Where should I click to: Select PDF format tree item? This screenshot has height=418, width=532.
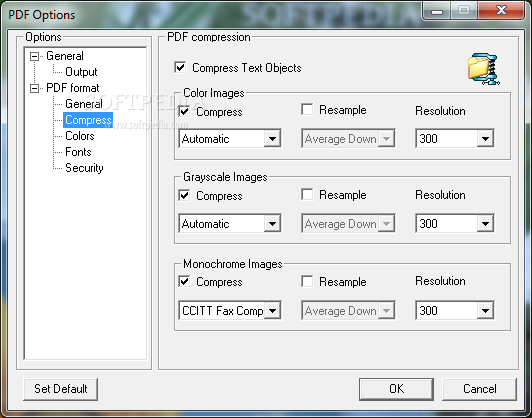(x=73, y=88)
